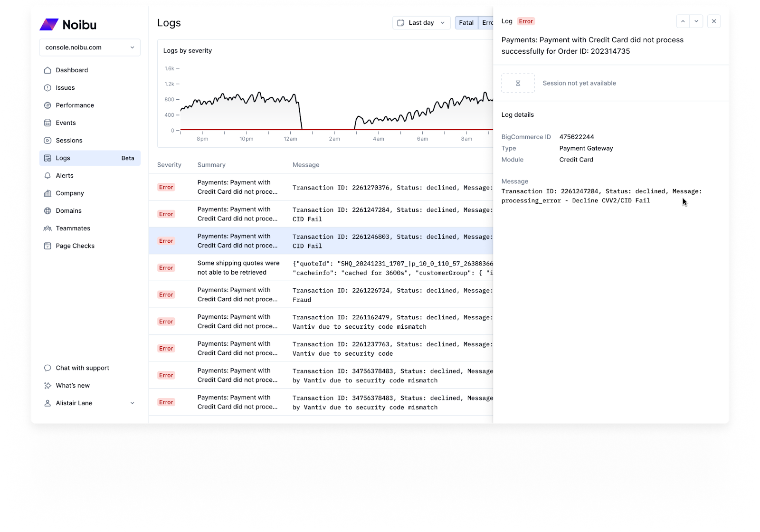This screenshot has width=760, height=532.
Task: Select log row with Transaction ID 2261237763
Action: (321, 349)
